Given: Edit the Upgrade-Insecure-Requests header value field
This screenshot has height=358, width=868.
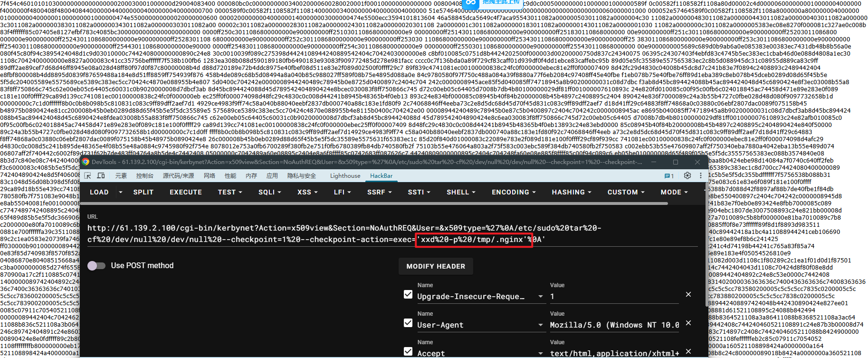Looking at the screenshot, I should tap(614, 297).
